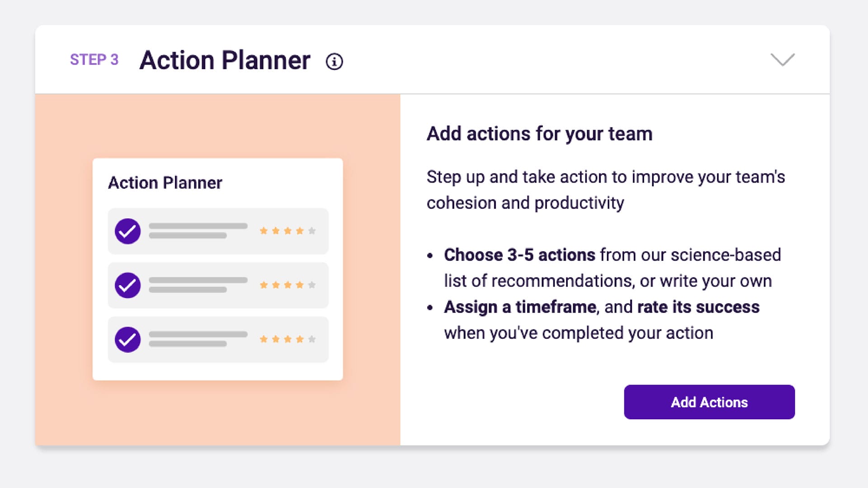Click the STEP 3 label
Viewport: 868px width, 488px height.
pos(94,60)
